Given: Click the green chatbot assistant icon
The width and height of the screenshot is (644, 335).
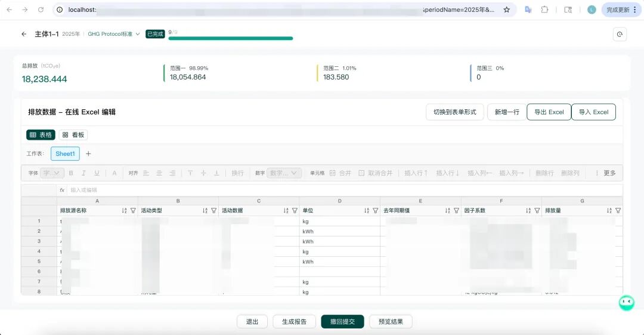Looking at the screenshot, I should click(626, 302).
